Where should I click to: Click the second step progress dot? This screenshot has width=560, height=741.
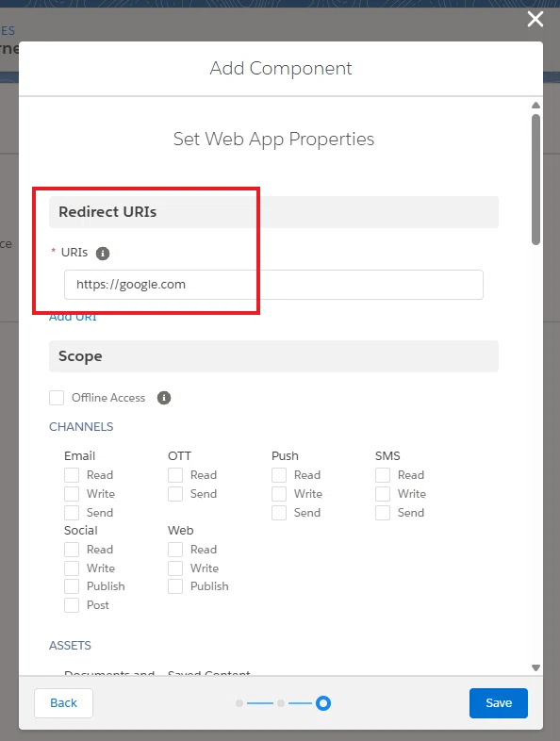(x=281, y=703)
